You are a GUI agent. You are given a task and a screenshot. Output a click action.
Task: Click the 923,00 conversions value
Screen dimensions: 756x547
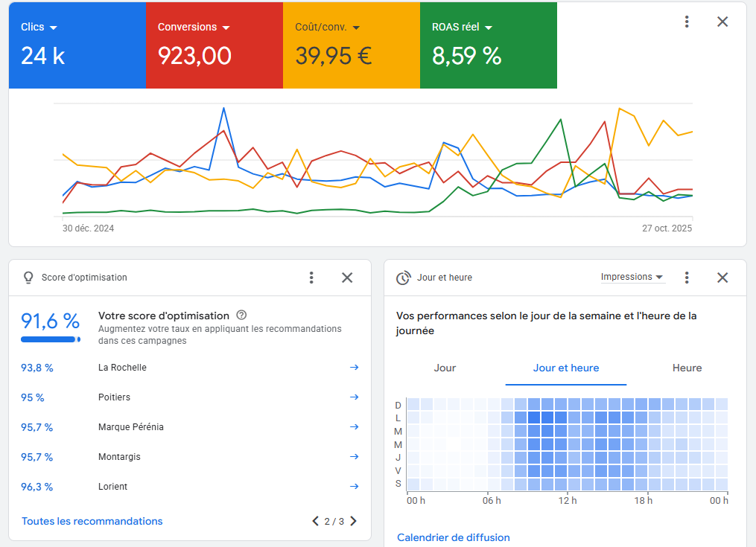[x=195, y=56]
